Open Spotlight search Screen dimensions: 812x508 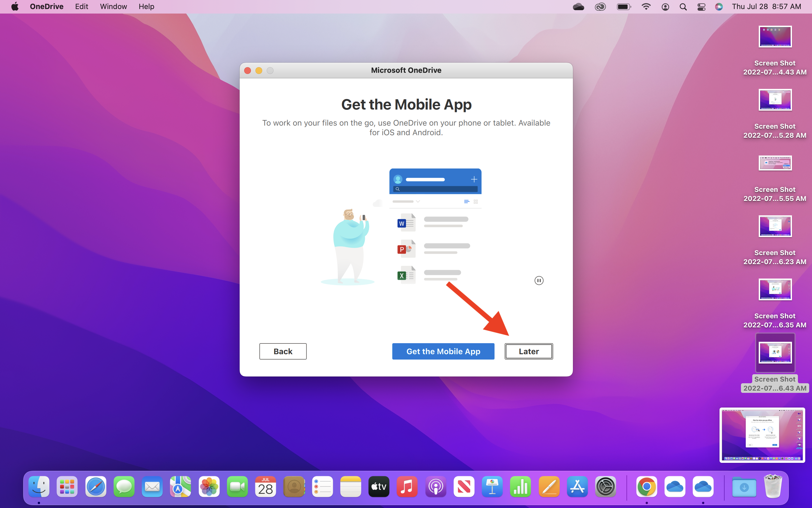pyautogui.click(x=683, y=7)
